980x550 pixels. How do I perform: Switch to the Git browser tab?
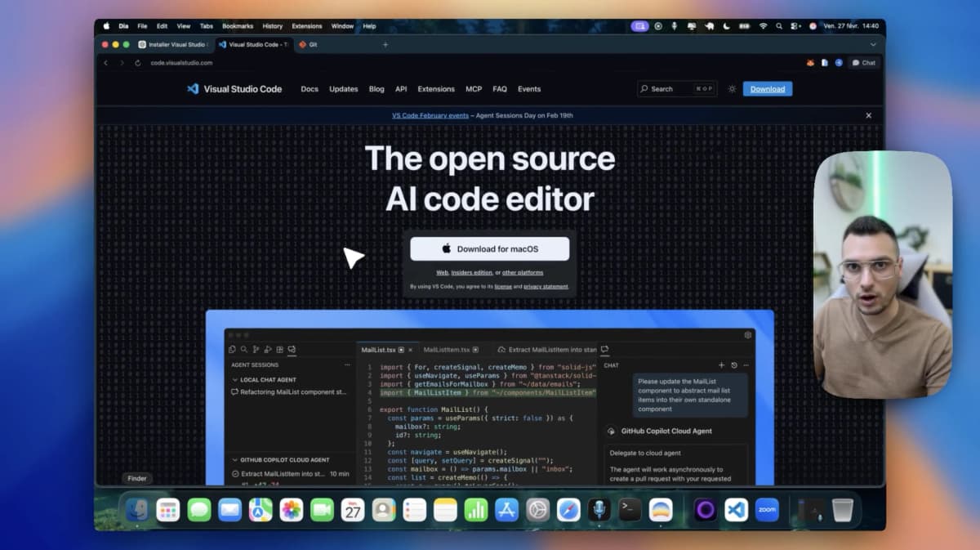(313, 44)
